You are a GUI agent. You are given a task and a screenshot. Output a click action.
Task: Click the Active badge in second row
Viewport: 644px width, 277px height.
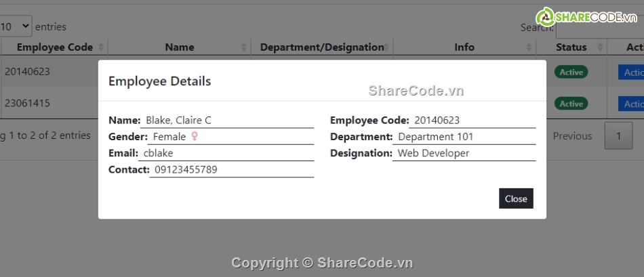[x=571, y=104]
